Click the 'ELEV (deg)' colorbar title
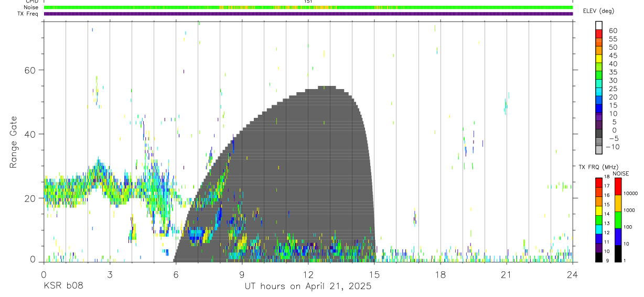The image size is (644, 297). pyautogui.click(x=598, y=11)
